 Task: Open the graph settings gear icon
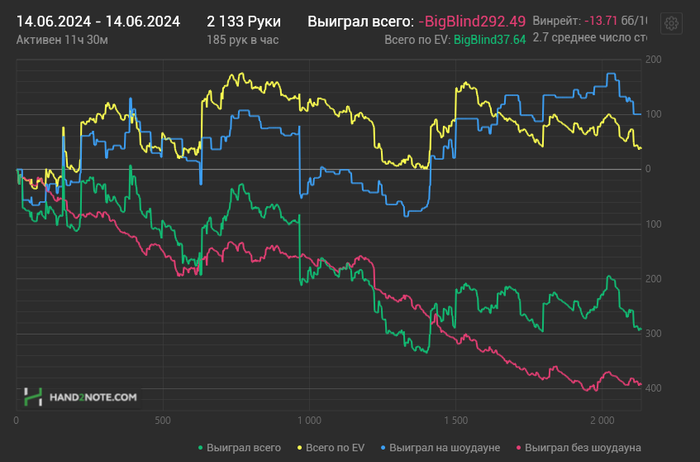pyautogui.click(x=671, y=23)
